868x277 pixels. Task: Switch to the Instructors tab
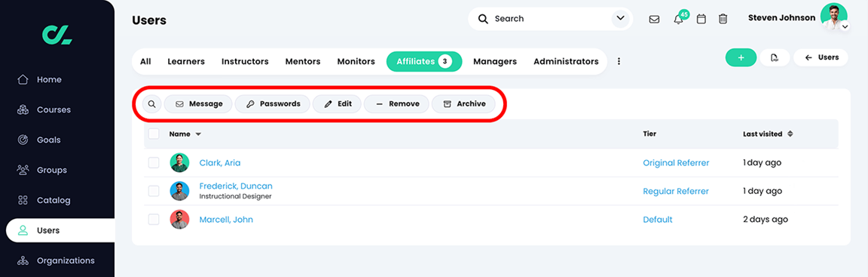(x=245, y=61)
